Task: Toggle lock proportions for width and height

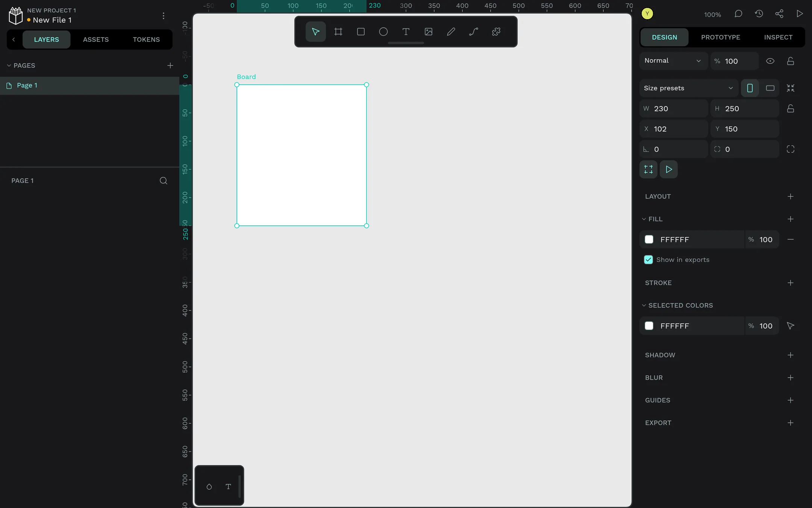Action: tap(790, 109)
